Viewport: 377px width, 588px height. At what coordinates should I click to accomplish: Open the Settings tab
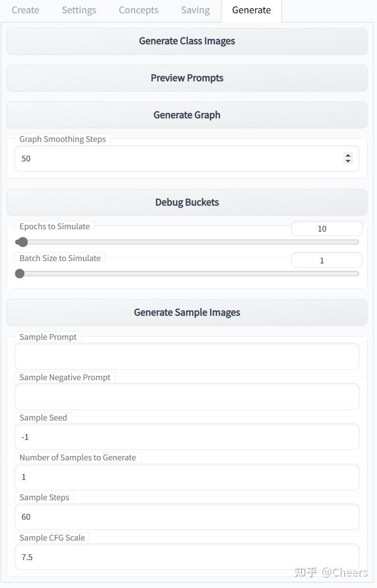[79, 10]
